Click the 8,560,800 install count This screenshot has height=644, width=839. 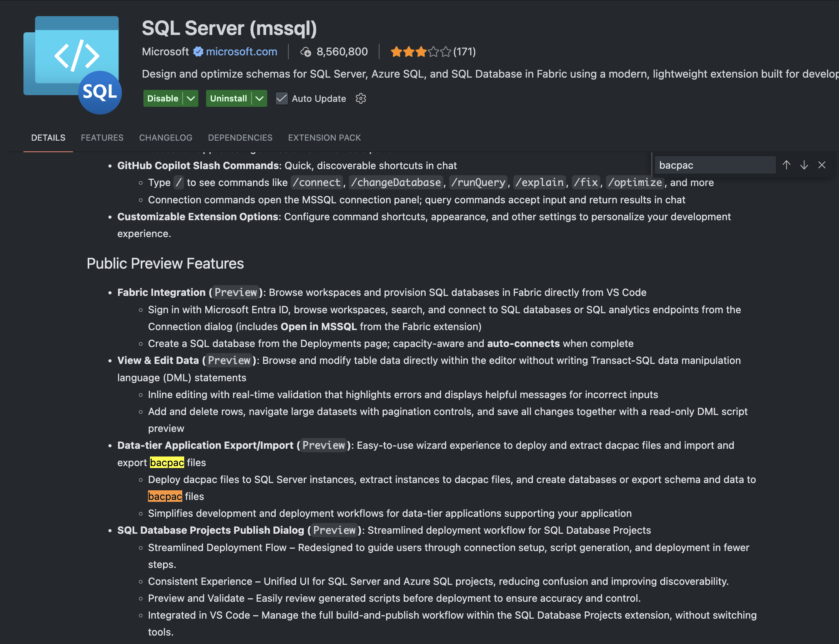pyautogui.click(x=342, y=51)
